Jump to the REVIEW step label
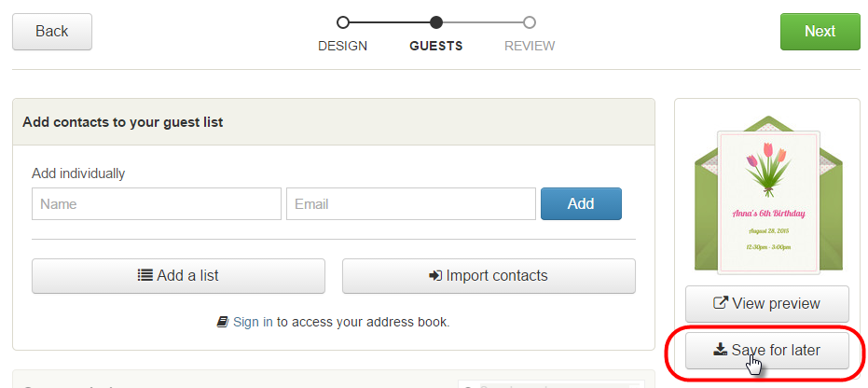This screenshot has width=868, height=388. click(530, 46)
